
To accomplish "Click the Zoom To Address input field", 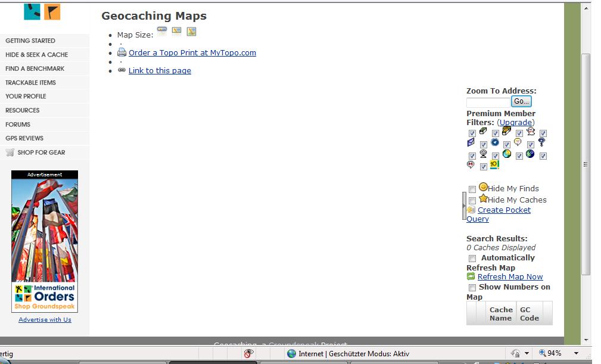I will tap(488, 102).
